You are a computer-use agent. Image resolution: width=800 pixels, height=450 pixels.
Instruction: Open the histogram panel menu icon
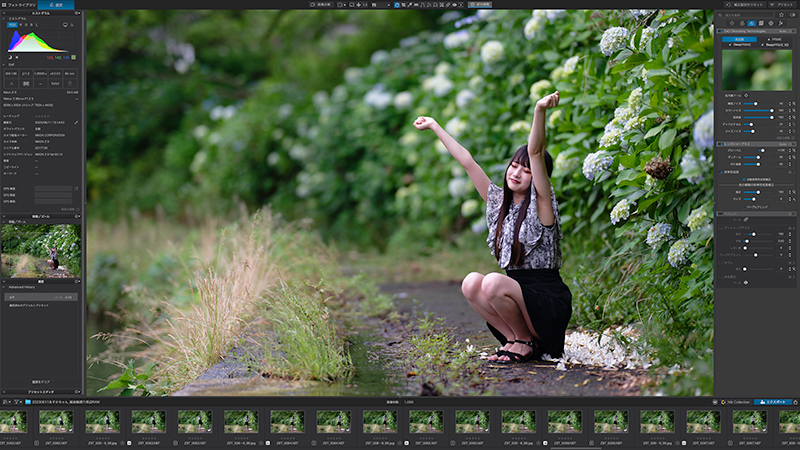pyautogui.click(x=78, y=13)
